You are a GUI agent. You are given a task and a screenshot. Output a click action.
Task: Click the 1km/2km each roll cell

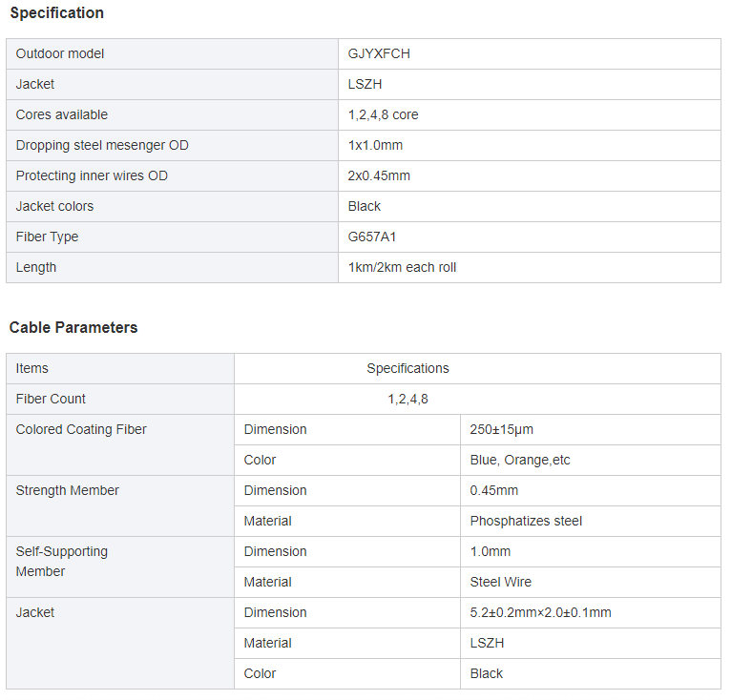pyautogui.click(x=530, y=268)
